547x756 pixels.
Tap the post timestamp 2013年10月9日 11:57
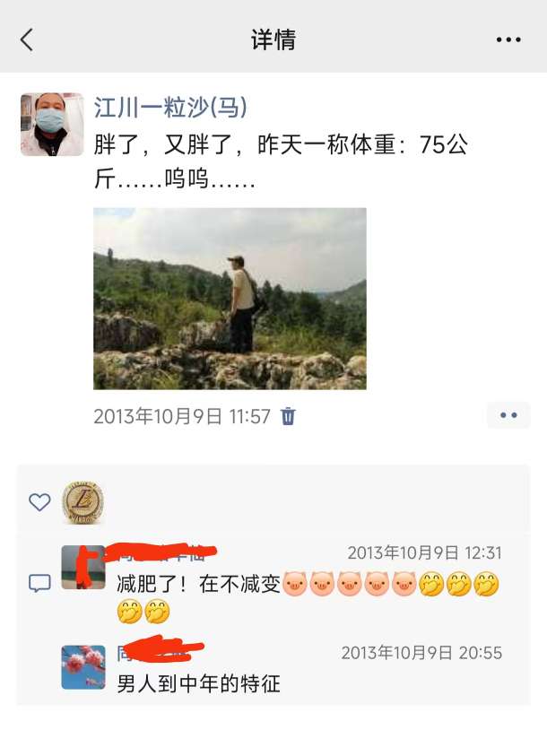pos(182,416)
